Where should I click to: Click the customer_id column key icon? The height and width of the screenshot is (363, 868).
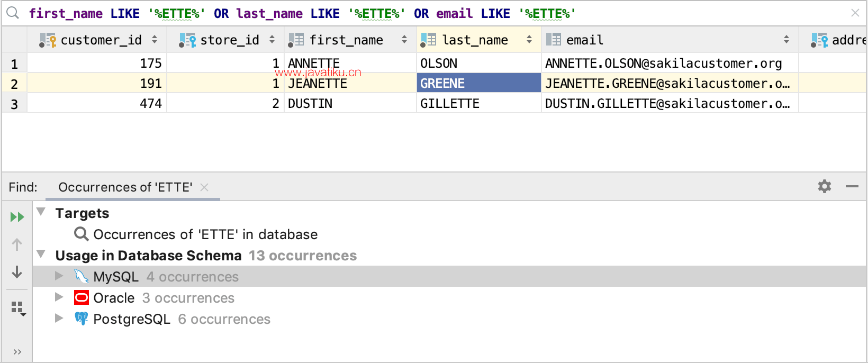click(x=48, y=40)
